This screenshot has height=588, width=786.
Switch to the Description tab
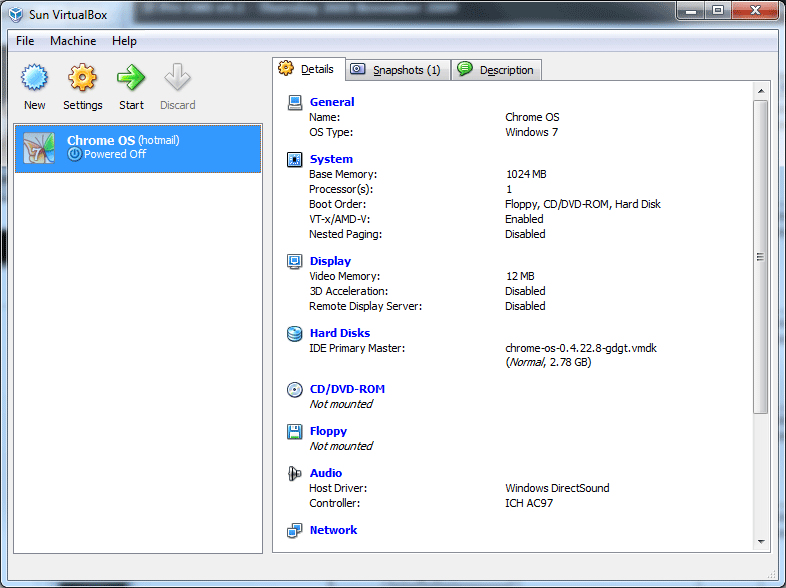pyautogui.click(x=496, y=70)
